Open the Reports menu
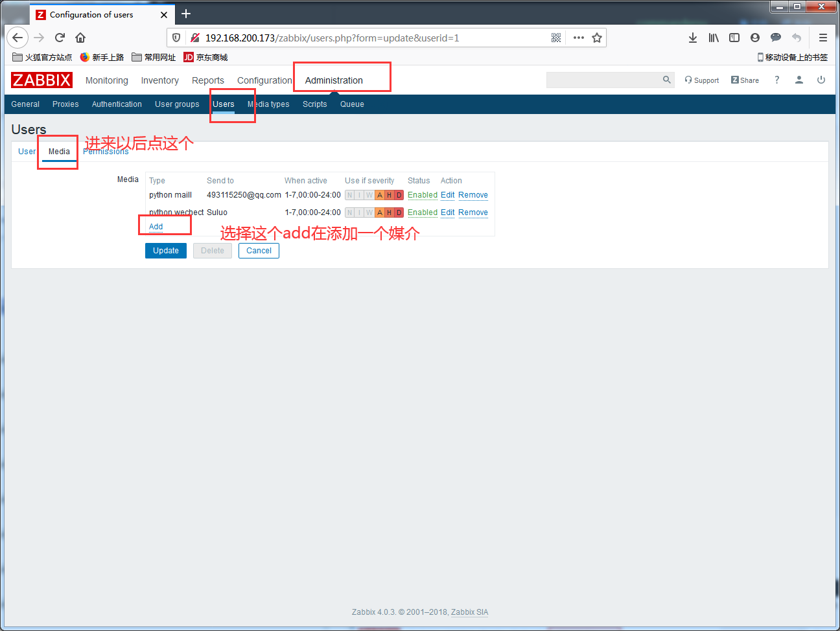Image resolution: width=840 pixels, height=631 pixels. click(x=208, y=80)
